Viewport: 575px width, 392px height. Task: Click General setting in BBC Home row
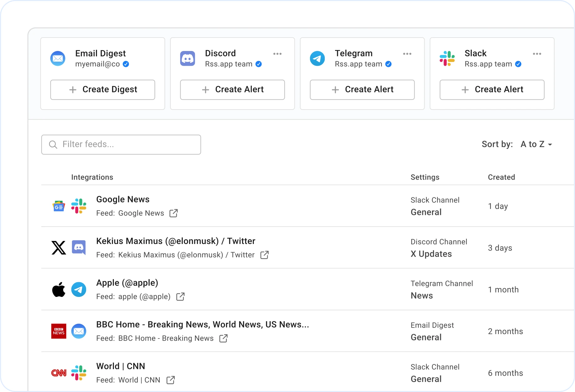tap(426, 338)
